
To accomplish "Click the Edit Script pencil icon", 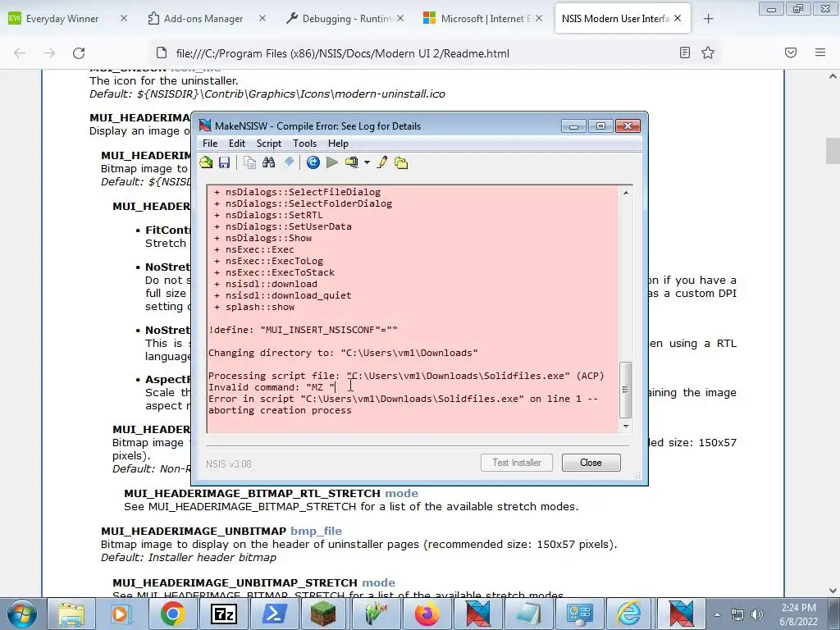I will [382, 162].
